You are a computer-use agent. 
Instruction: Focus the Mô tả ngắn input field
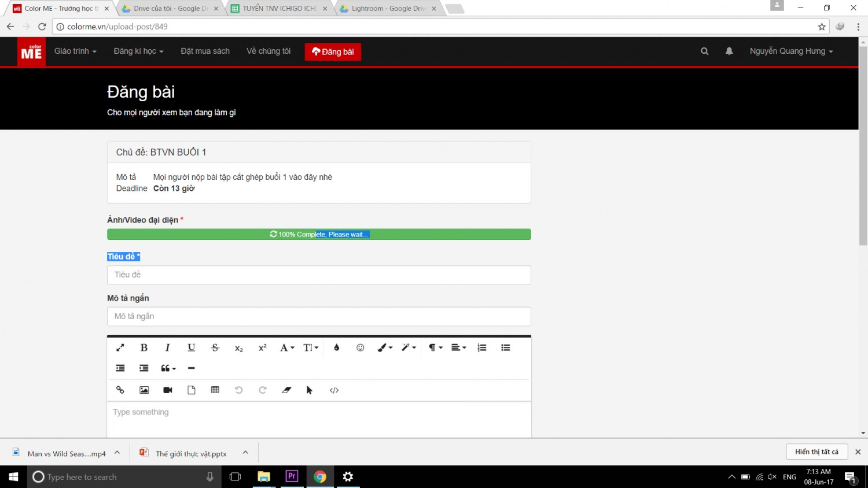click(x=319, y=317)
